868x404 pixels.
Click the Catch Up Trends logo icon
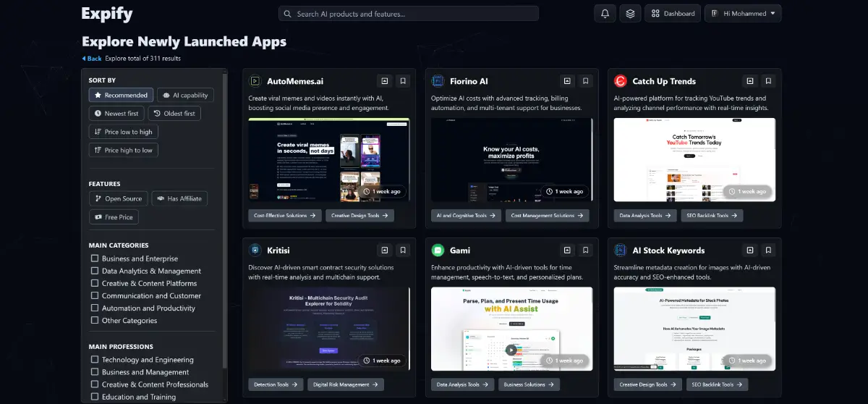point(621,81)
